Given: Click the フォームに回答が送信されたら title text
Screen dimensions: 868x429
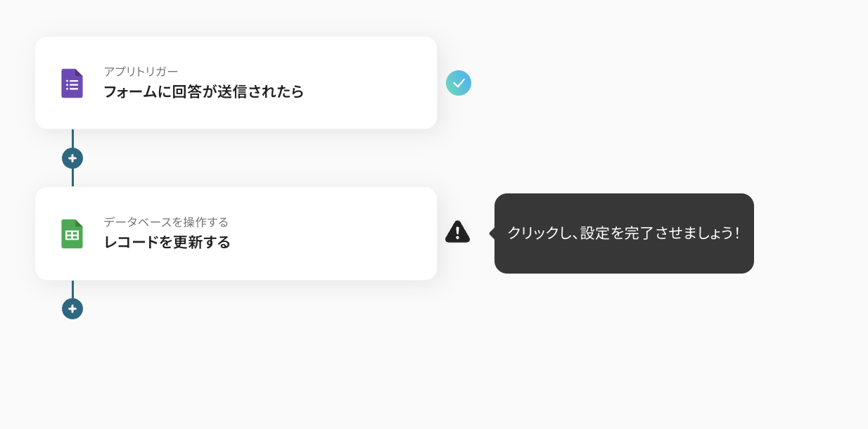Looking at the screenshot, I should coord(203,91).
